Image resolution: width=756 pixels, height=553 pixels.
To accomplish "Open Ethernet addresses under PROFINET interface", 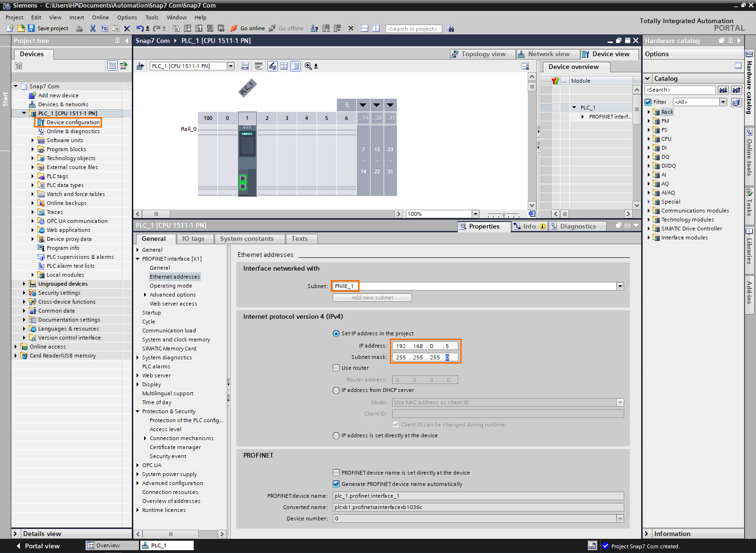I will tap(174, 276).
